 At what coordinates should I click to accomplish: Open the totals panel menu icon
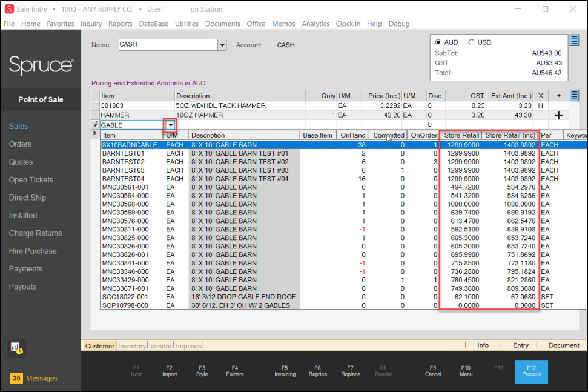click(x=574, y=40)
